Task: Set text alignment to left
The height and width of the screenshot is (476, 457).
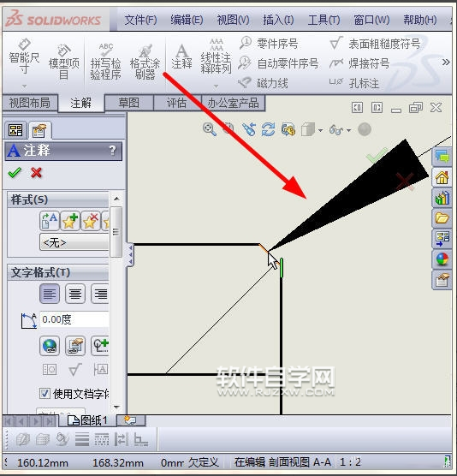Action: tap(50, 294)
